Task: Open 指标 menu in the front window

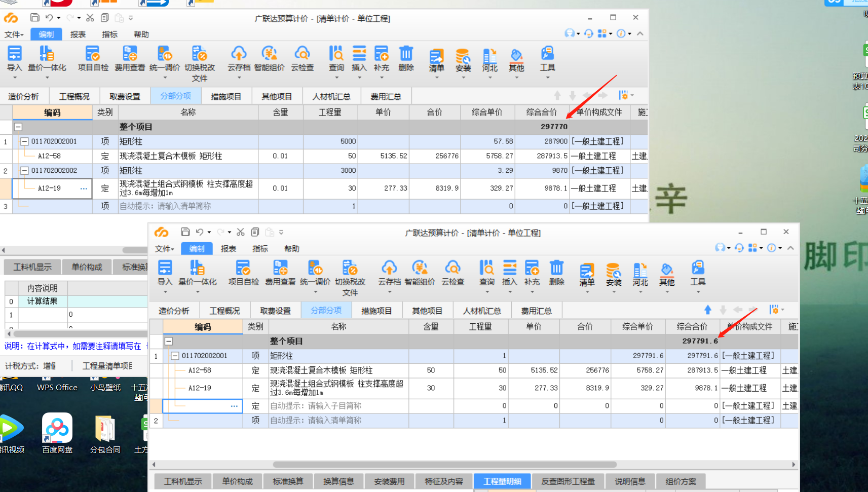Action: pyautogui.click(x=260, y=249)
